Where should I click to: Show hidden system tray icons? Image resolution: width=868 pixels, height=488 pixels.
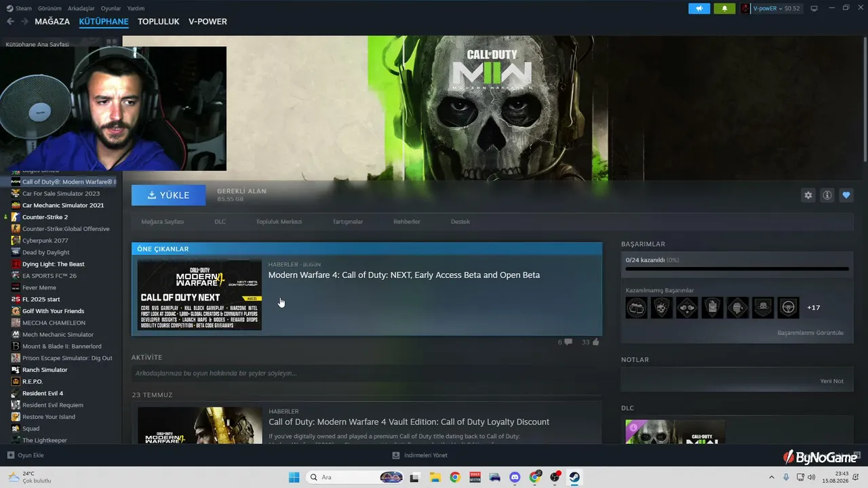click(771, 477)
